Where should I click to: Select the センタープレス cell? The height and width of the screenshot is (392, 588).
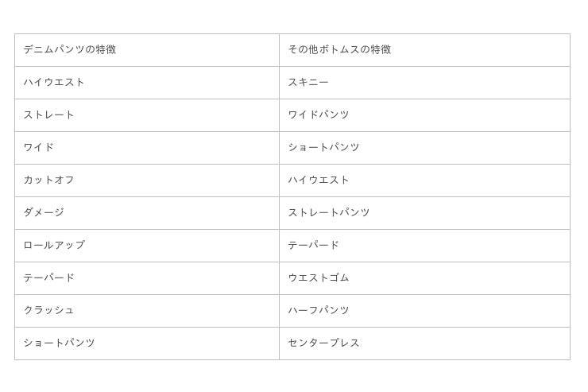[x=323, y=343]
